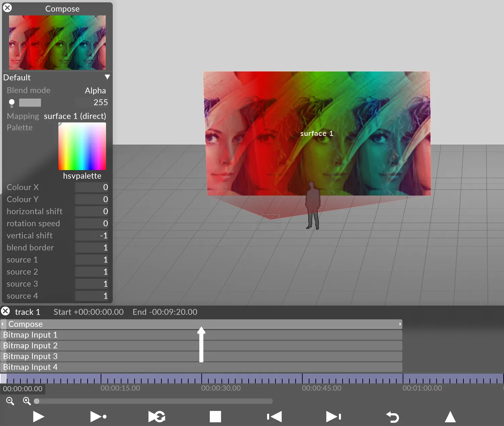Click the right arrow on the Compose bar
504x426 pixels.
[400, 324]
